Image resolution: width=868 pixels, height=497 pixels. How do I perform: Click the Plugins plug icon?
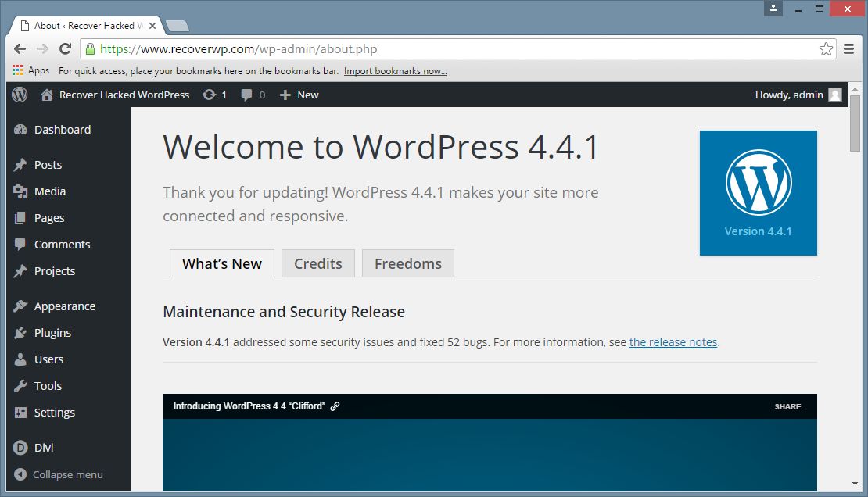pyautogui.click(x=20, y=333)
